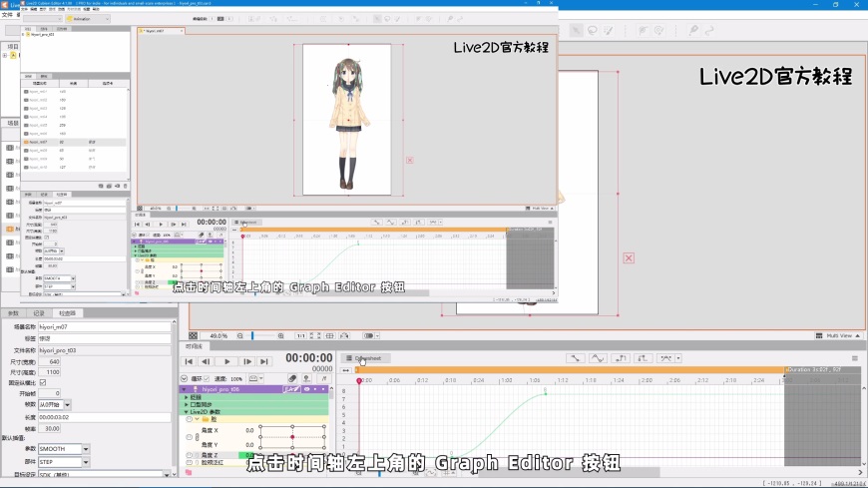868x488 pixels.
Task: Edit the length 00:00:03:02 field
Action: tap(104, 417)
